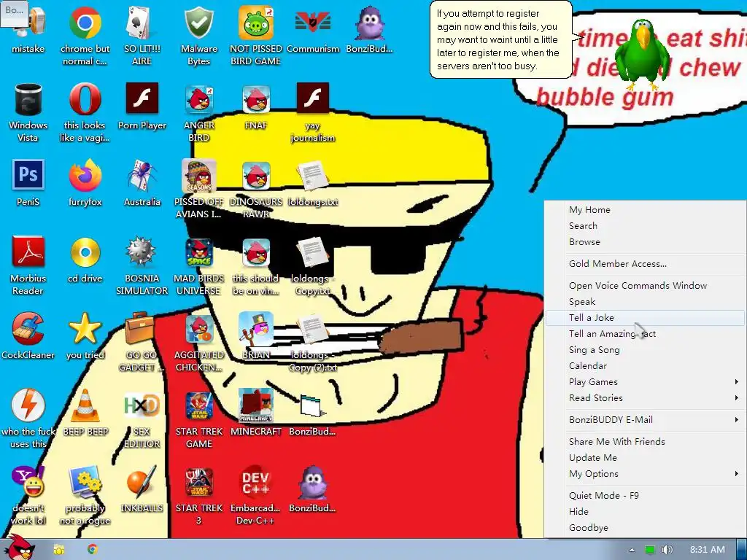
Task: Open the 'SEX EDITOR' HxD icon
Action: 142,405
